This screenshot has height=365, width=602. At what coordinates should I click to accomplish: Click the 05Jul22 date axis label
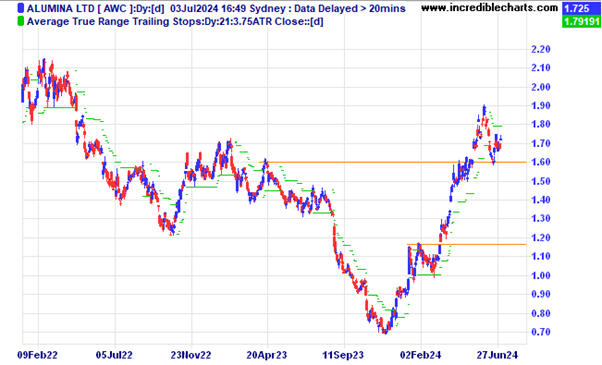click(114, 355)
